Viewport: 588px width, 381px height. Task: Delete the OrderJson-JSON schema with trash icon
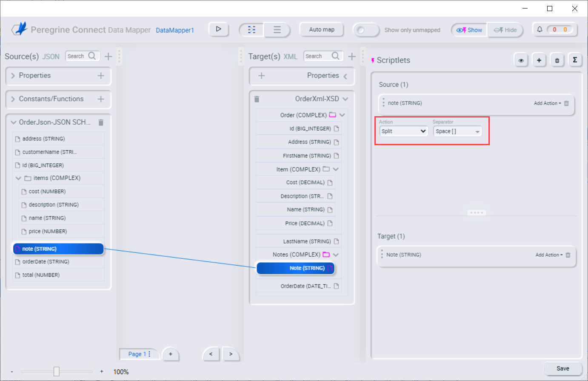tap(101, 123)
